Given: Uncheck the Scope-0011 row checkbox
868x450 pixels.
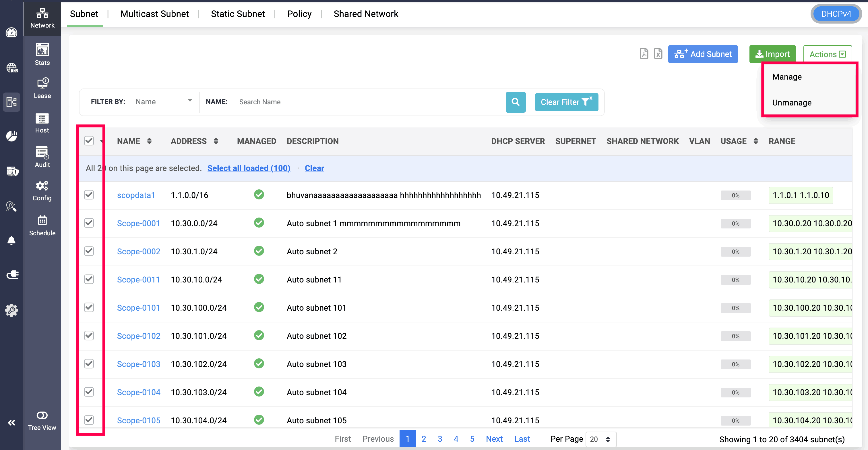Looking at the screenshot, I should pyautogui.click(x=89, y=279).
